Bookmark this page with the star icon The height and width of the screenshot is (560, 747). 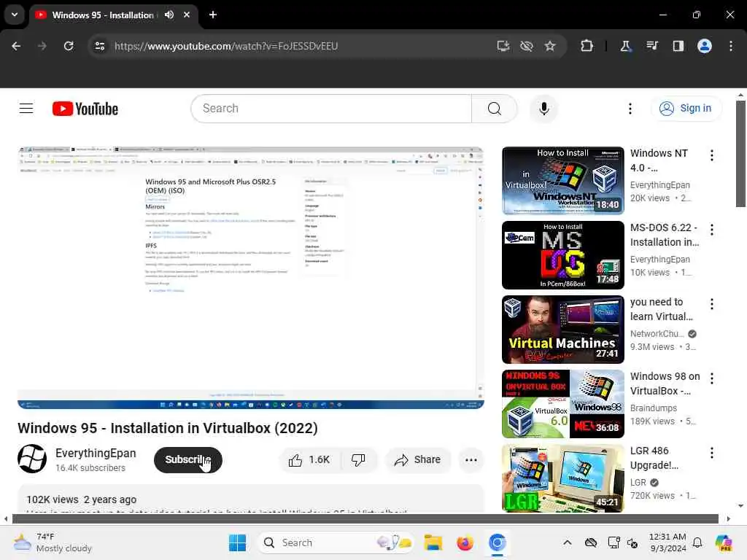(x=550, y=46)
